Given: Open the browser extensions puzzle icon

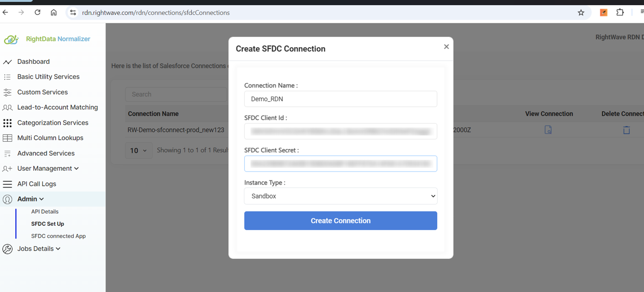Looking at the screenshot, I should pyautogui.click(x=620, y=13).
